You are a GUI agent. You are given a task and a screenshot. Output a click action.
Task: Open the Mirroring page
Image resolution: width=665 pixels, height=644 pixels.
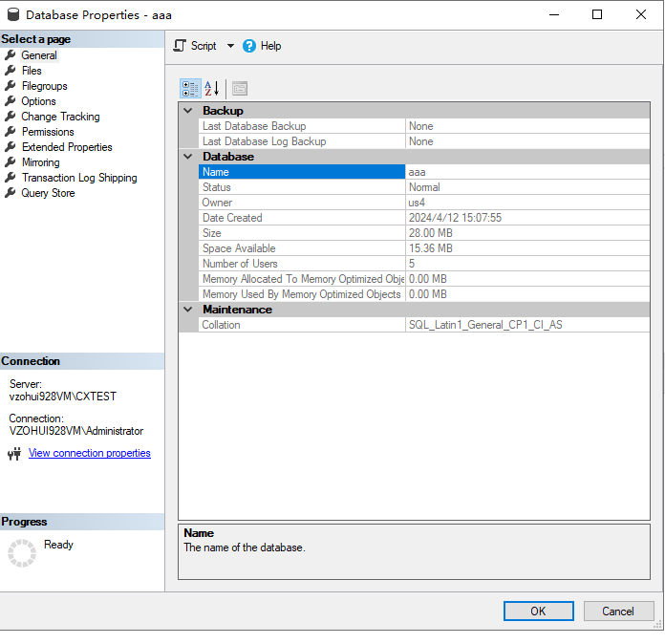coord(41,162)
